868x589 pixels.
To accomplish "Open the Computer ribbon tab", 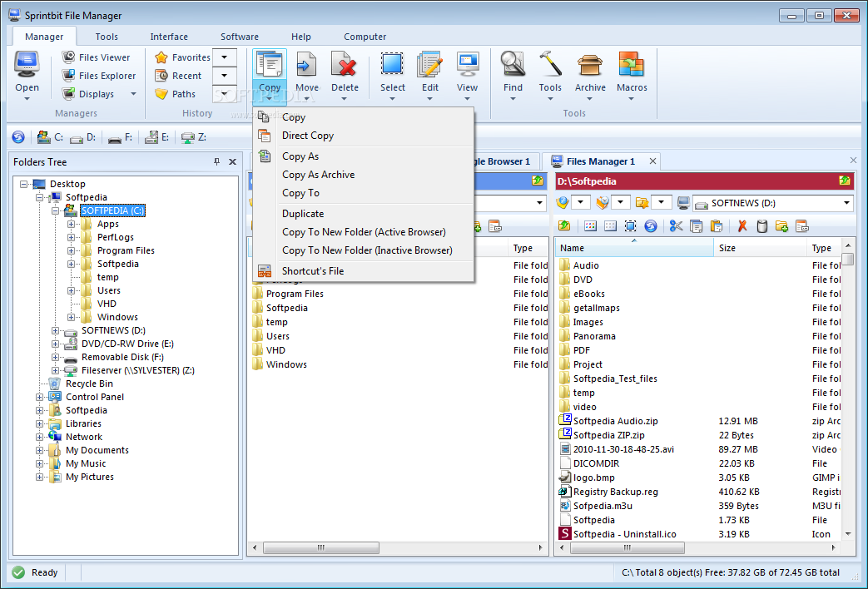I will 365,37.
